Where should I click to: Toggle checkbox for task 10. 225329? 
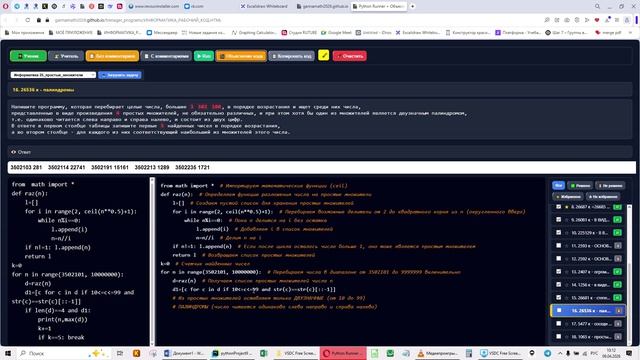pyautogui.click(x=559, y=233)
